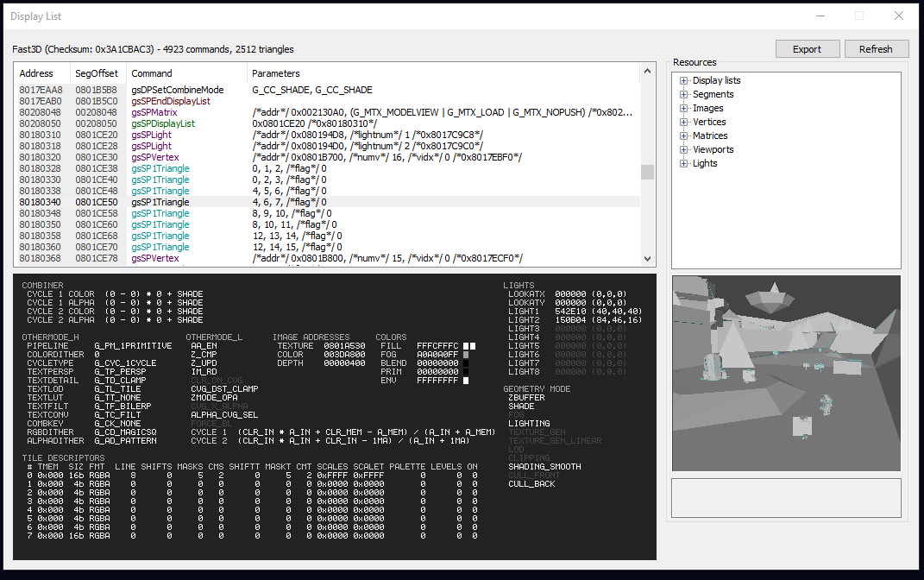Viewport: 924px width, 580px height.
Task: Sort by the Address column header
Action: pos(36,73)
